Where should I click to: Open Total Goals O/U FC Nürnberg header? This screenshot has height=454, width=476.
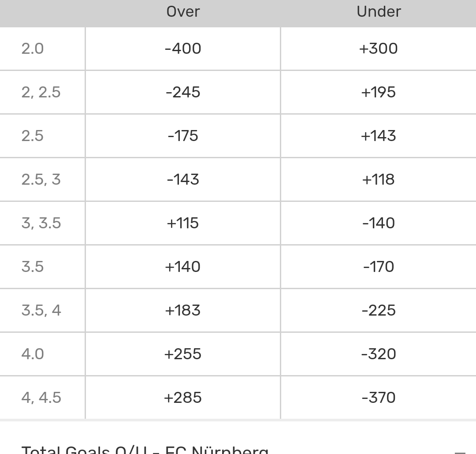point(145,450)
